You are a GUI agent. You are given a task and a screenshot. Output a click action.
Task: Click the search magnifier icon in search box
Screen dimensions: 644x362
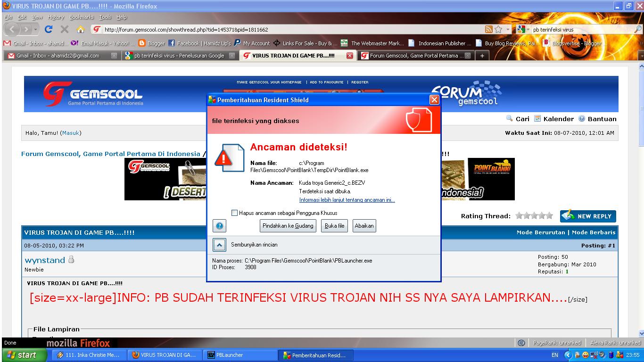point(638,29)
